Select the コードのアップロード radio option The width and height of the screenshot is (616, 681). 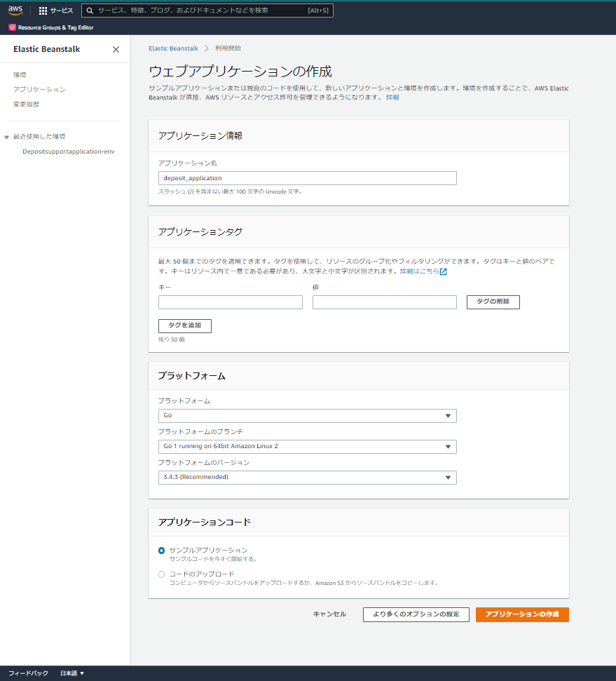(161, 574)
